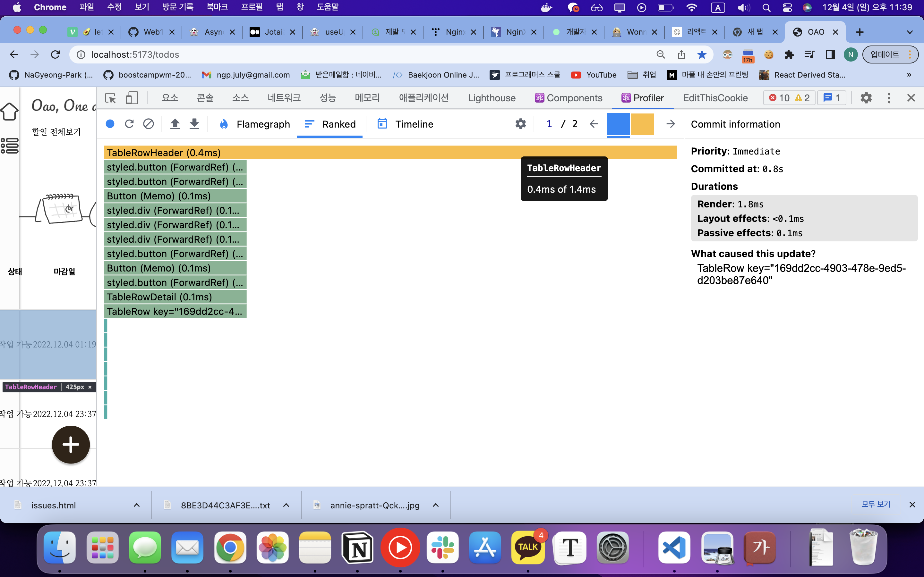924x577 pixels.
Task: Open the Components DevTools tab
Action: tap(569, 98)
